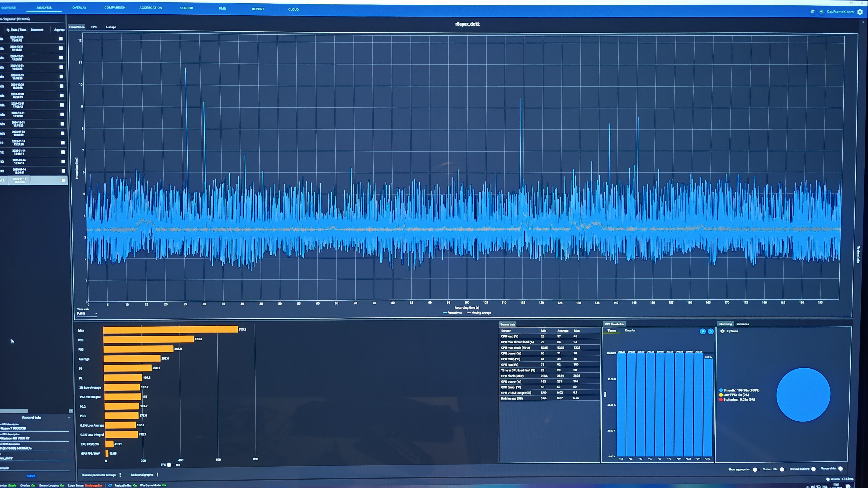Click the horizontal scrollbar in the captures list
Viewport: 868px width, 488px height.
(x=14, y=410)
